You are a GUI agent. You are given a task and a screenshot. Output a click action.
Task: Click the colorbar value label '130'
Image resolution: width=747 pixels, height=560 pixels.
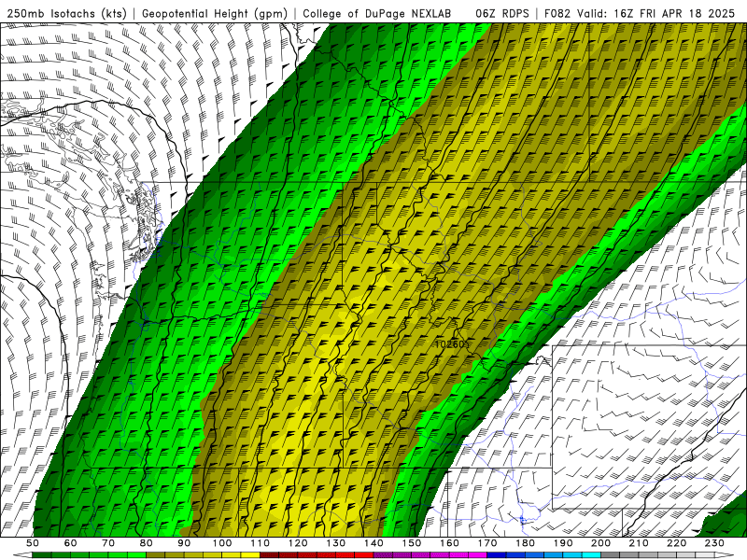pyautogui.click(x=336, y=543)
